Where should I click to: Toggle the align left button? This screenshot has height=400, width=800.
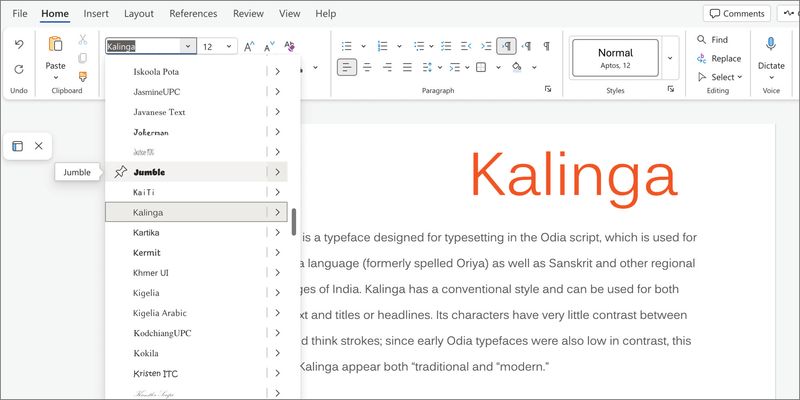346,68
